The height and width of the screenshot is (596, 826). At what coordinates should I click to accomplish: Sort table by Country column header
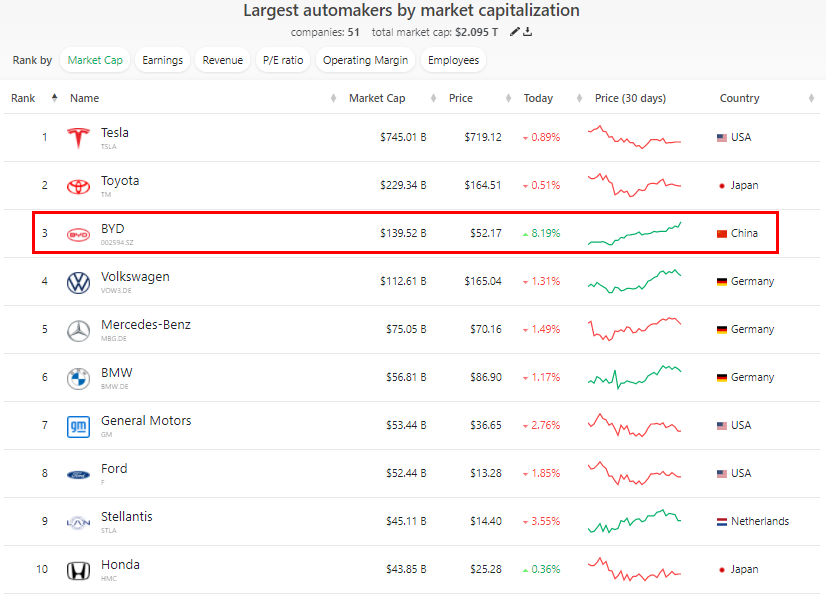739,98
